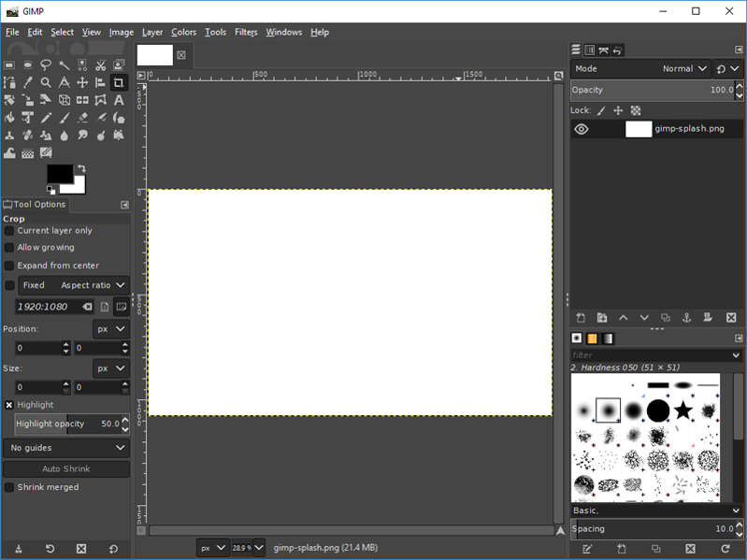The height and width of the screenshot is (560, 747).
Task: Open the Filters menu
Action: 246,33
